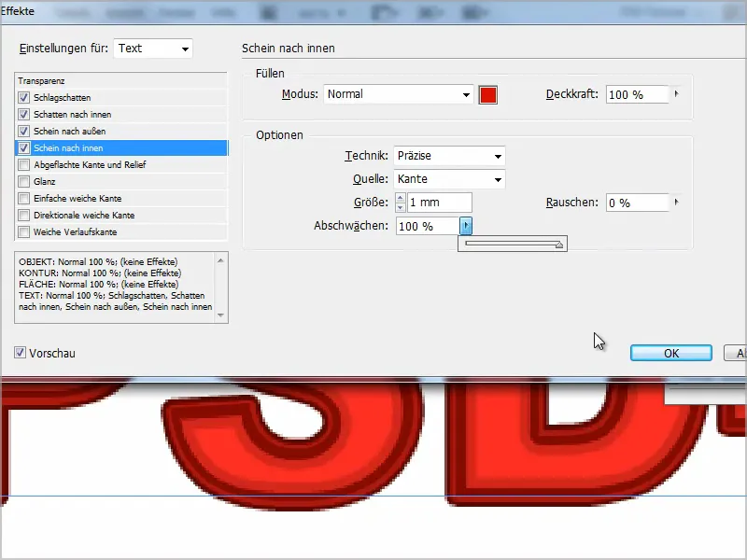Click the Abschwächen slider arrow button
The height and width of the screenshot is (560, 747).
[466, 226]
